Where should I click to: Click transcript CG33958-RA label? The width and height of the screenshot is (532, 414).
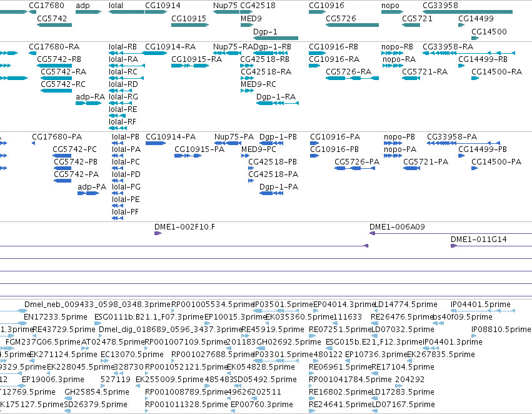point(448,46)
